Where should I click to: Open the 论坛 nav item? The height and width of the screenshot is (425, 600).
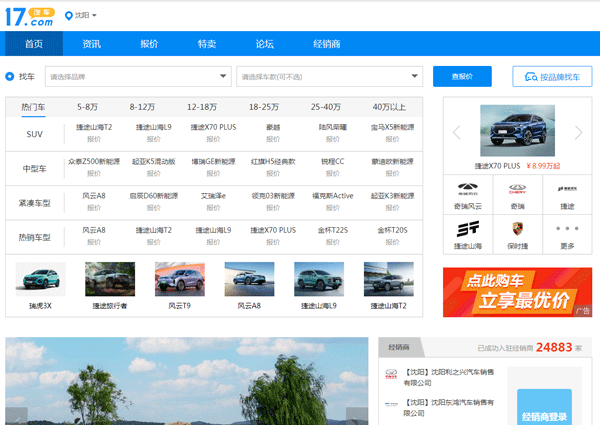[265, 44]
